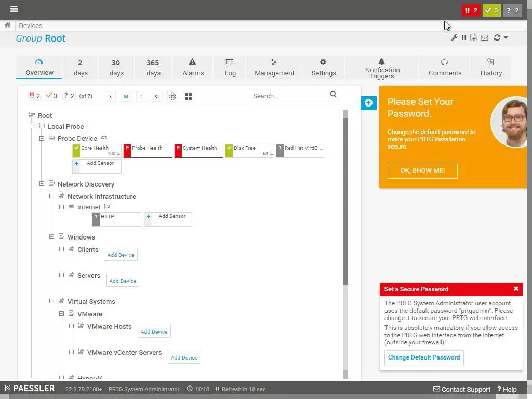Switch to the Overview tab
The image size is (532, 399).
point(39,68)
